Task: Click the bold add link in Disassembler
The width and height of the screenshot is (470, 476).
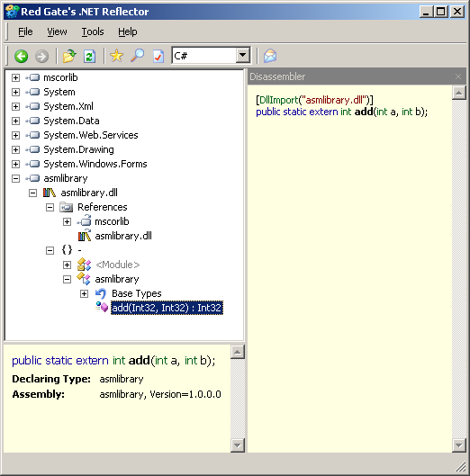Action: click(364, 112)
